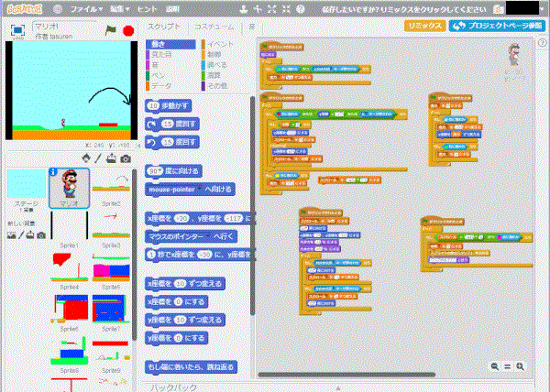Click the zoom in magnifier in scripts area
550x392 pixels.
click(521, 366)
